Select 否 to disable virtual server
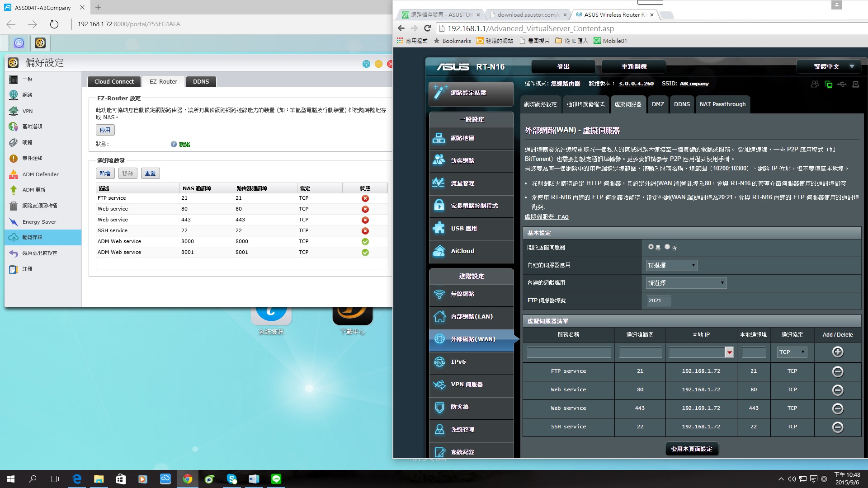868x488 pixels. click(x=667, y=247)
